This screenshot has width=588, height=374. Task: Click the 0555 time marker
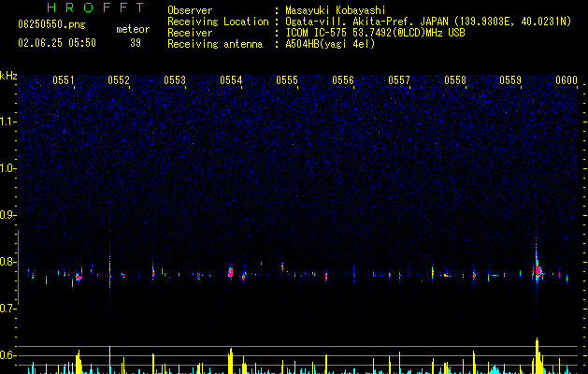pos(287,80)
